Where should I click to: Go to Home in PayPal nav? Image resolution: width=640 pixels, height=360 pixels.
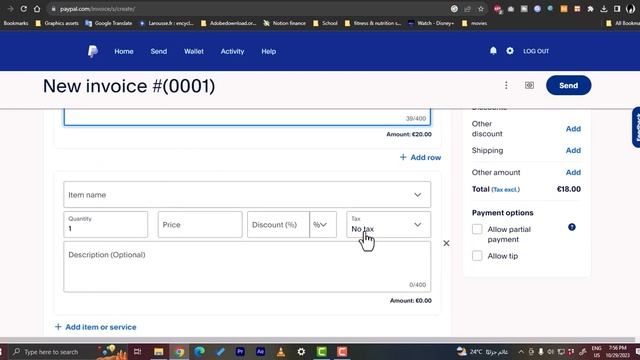(x=124, y=51)
